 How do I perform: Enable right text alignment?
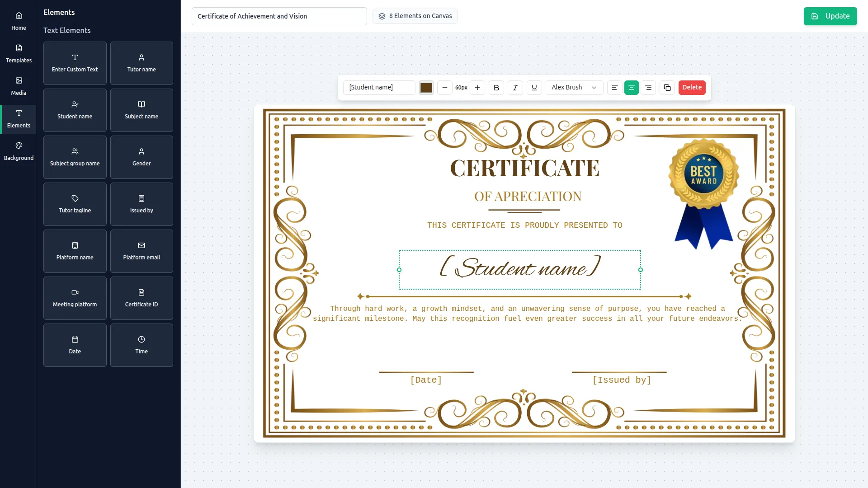649,87
